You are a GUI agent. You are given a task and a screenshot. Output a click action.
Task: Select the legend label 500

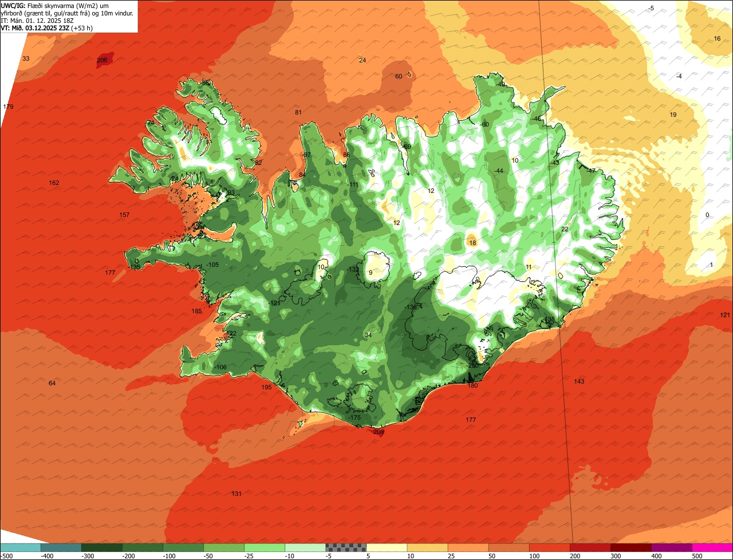click(x=697, y=555)
